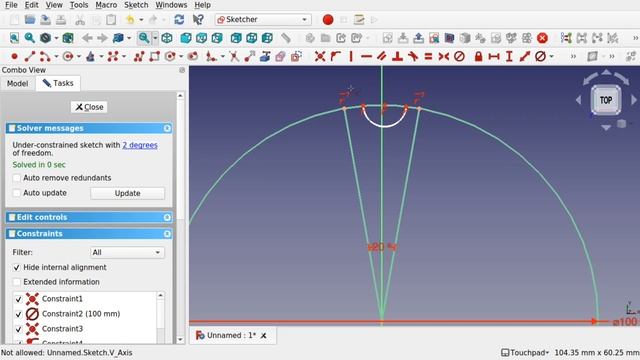The width and height of the screenshot is (640, 360).
Task: Open the File menu
Action: 11,5
